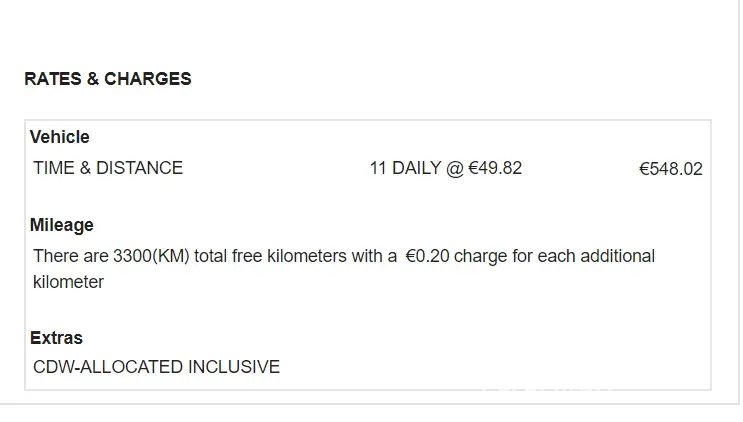Select the Mileage section label
743x422 pixels.
(62, 225)
